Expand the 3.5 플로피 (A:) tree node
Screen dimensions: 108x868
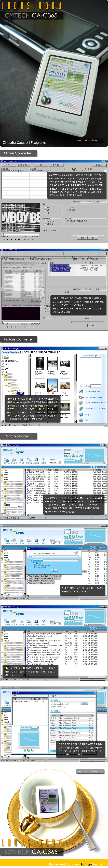pyautogui.click(x=3, y=361)
